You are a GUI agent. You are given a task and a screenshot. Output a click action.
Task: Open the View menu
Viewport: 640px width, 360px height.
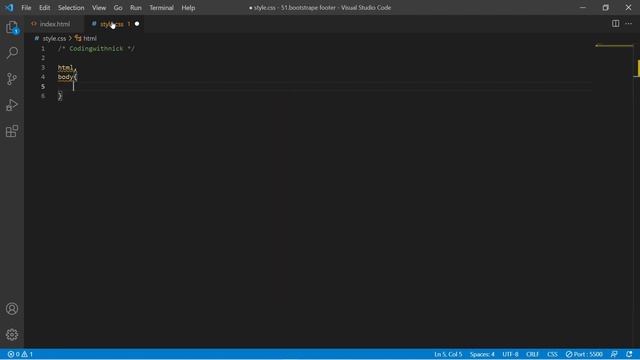point(99,8)
